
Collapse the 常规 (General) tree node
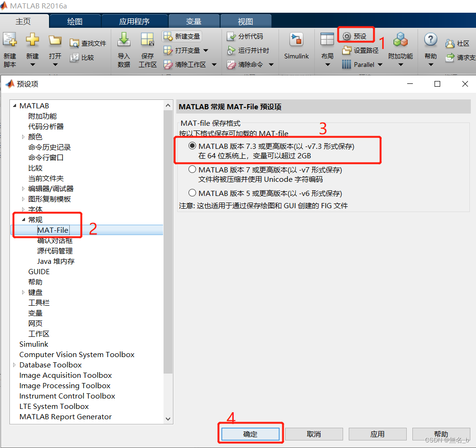point(24,220)
